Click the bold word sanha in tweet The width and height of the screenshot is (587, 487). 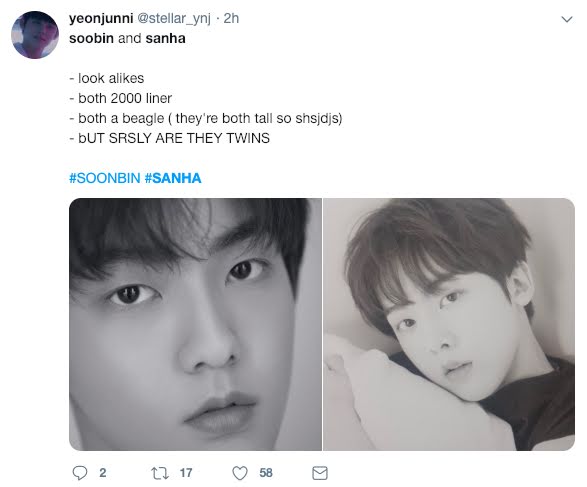(x=165, y=38)
